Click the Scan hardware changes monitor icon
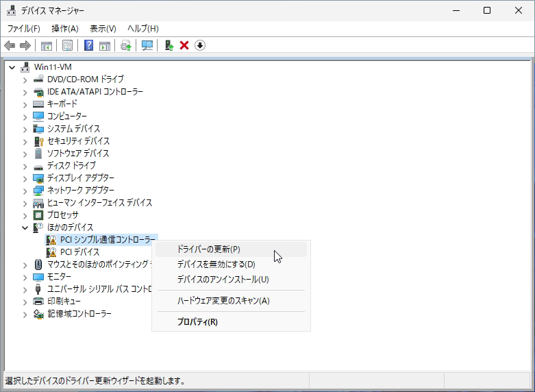The image size is (535, 392). click(147, 45)
